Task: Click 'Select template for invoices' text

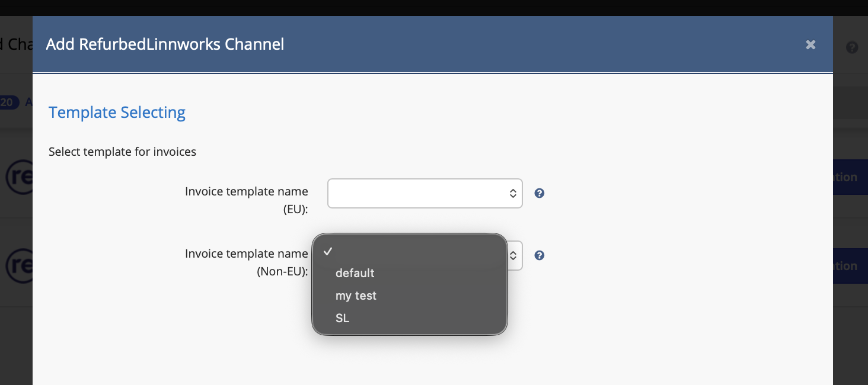Action: point(122,152)
